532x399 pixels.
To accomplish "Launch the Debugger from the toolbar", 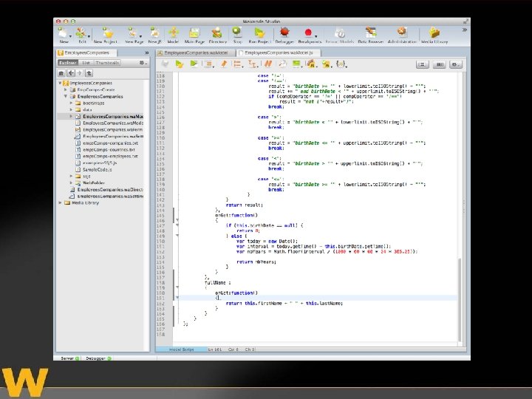I will click(285, 33).
